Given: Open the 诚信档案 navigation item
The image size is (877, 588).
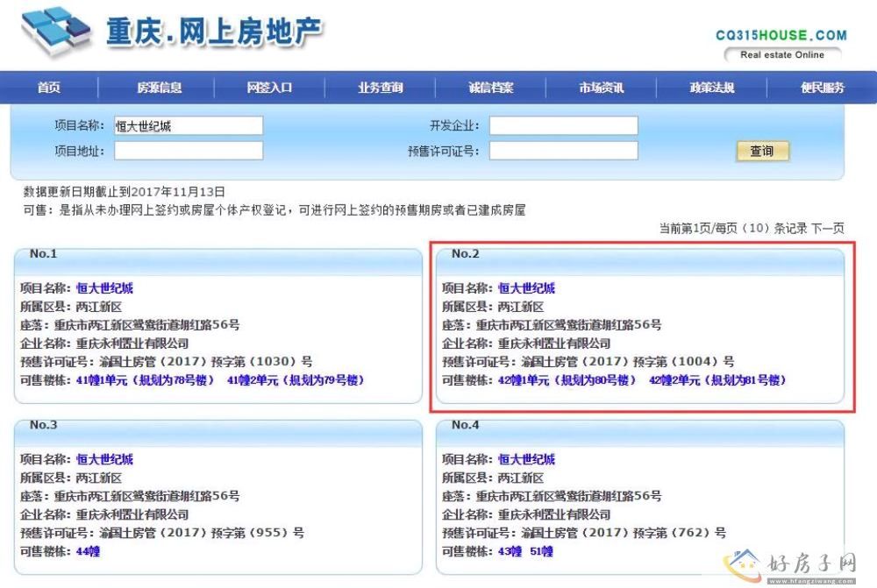Looking at the screenshot, I should pos(490,88).
